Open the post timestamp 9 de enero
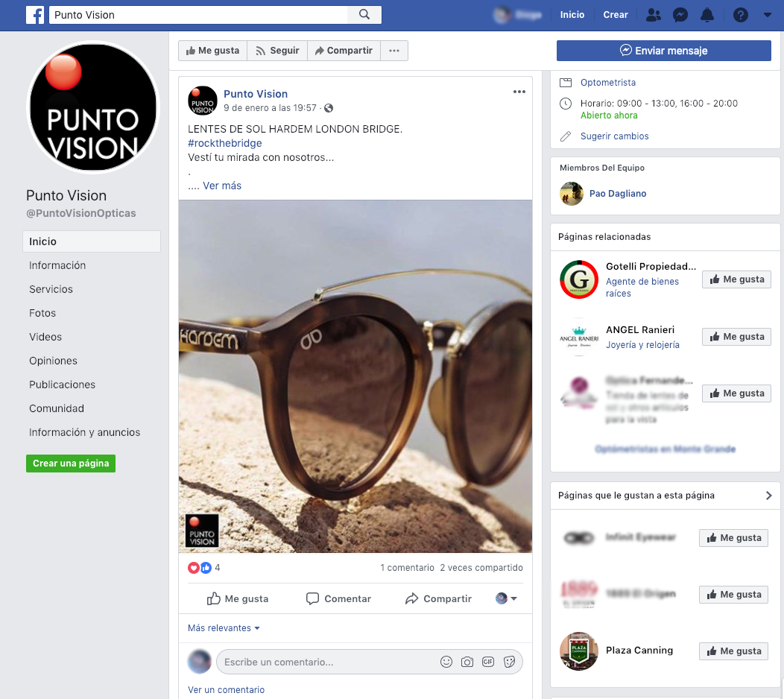Viewport: 784px width, 699px height. (x=270, y=108)
